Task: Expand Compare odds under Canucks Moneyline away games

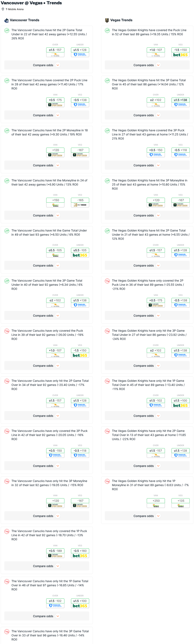Action: coord(47,215)
